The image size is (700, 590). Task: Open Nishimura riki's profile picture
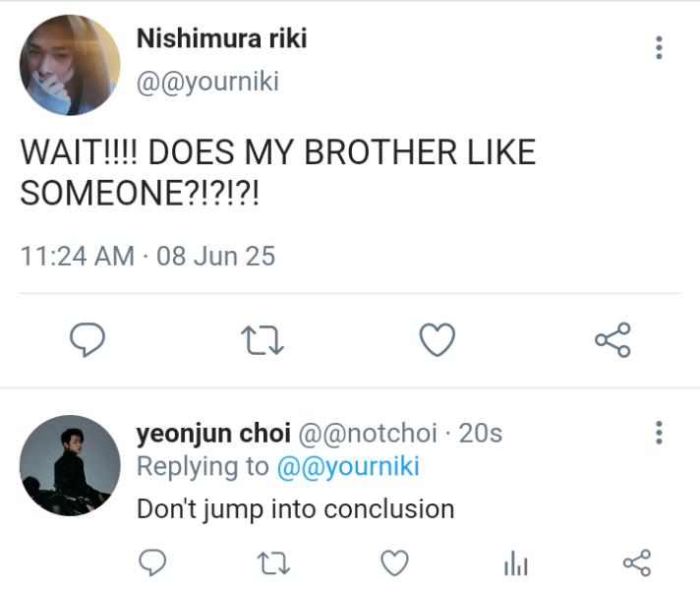click(70, 65)
